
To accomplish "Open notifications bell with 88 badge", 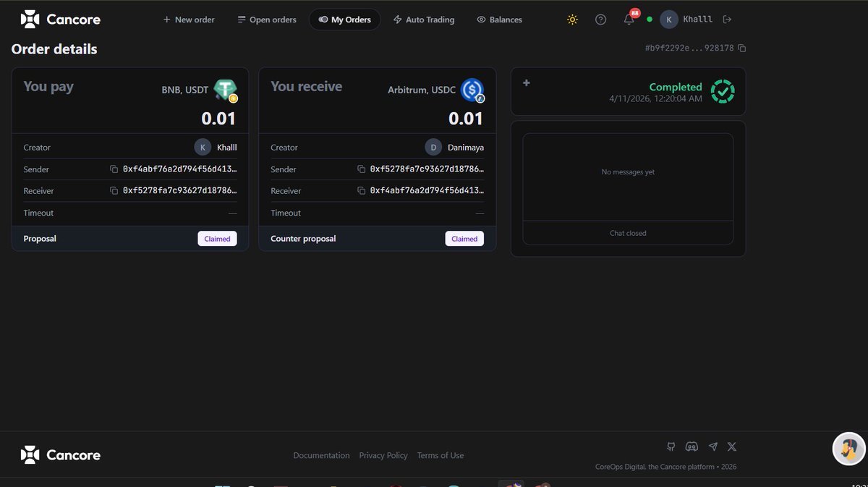I will 629,19.
